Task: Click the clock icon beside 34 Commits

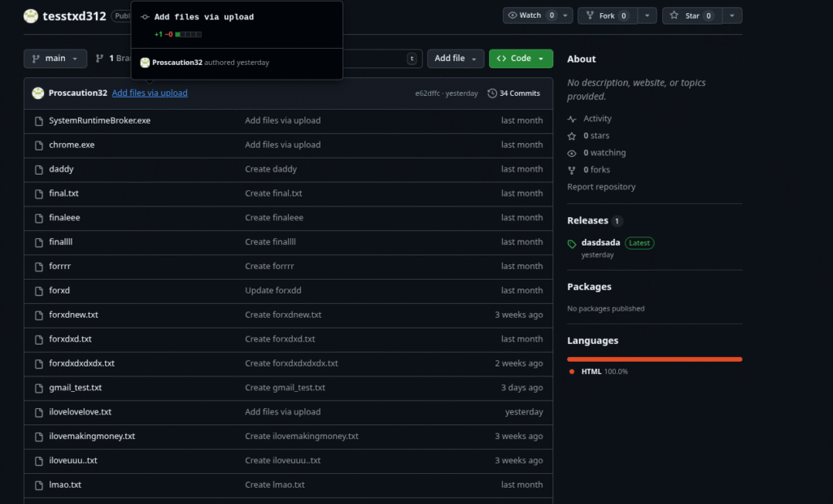Action: [492, 93]
